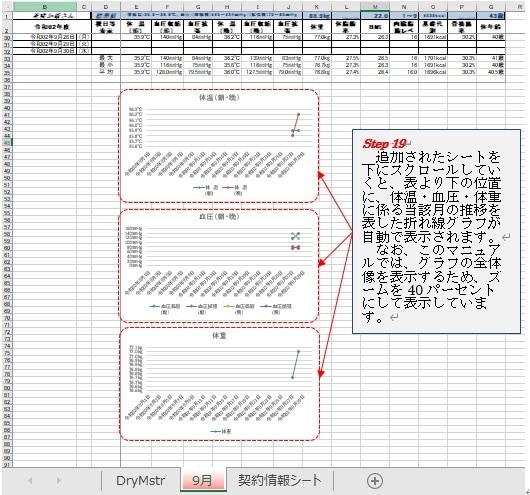530x495 pixels.
Task: Select the 9月 sheet tab
Action: tap(202, 480)
